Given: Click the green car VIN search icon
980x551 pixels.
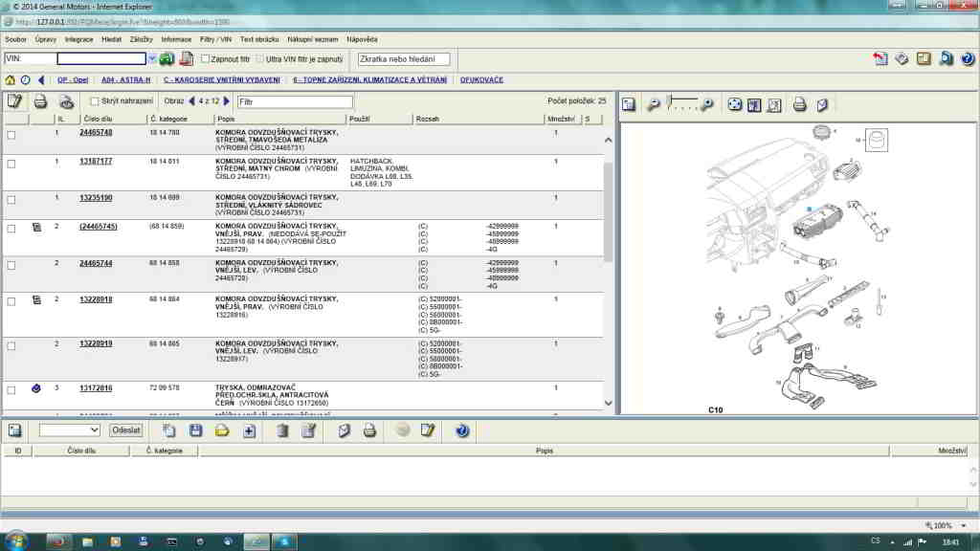Looking at the screenshot, I should pos(167,59).
